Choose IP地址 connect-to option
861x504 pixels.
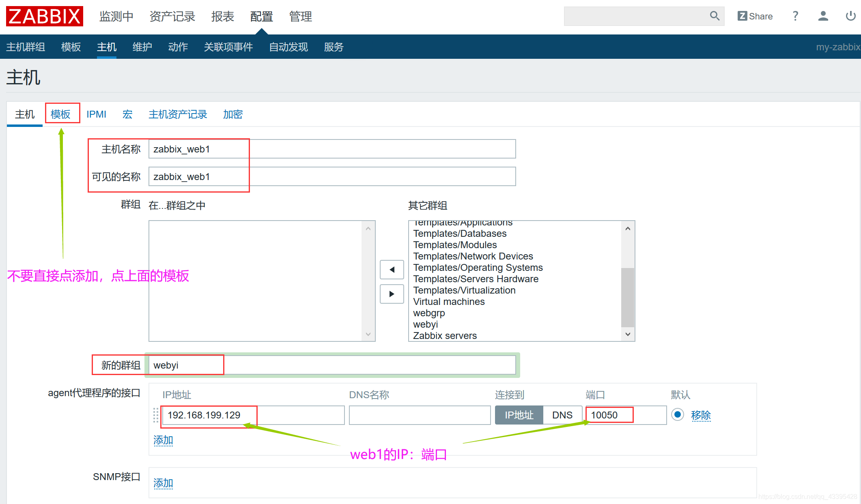click(519, 415)
